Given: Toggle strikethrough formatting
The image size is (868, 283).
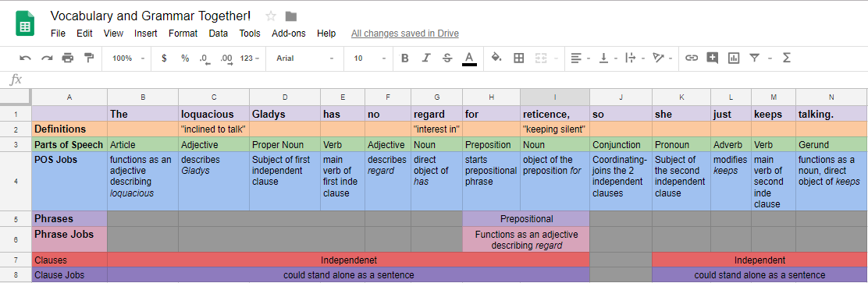Looking at the screenshot, I should pos(447,58).
